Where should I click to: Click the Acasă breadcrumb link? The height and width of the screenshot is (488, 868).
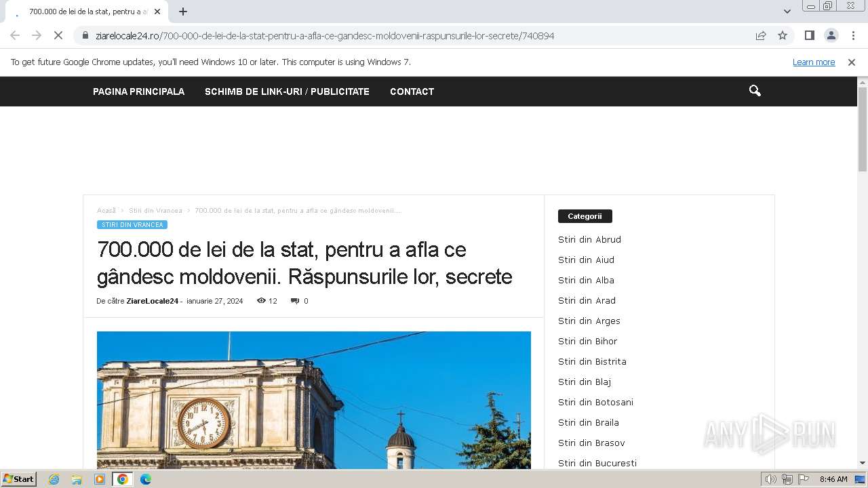[x=106, y=211]
